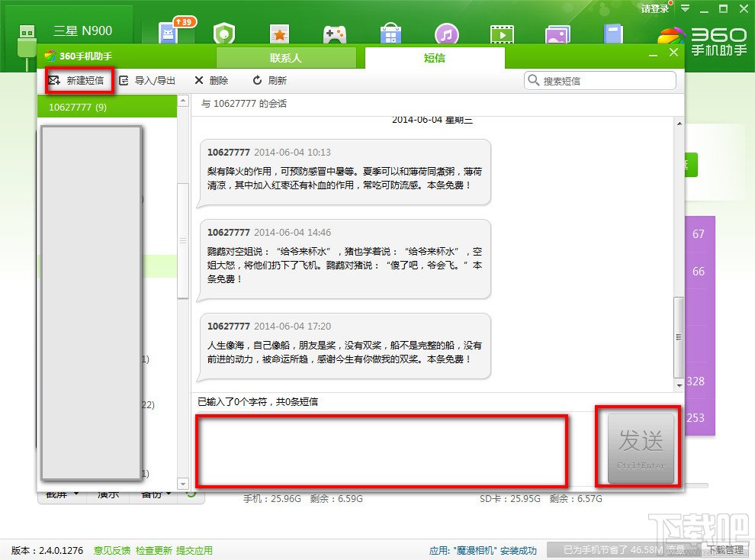Select the game controller icon
The height and width of the screenshot is (560, 755).
click(336, 32)
